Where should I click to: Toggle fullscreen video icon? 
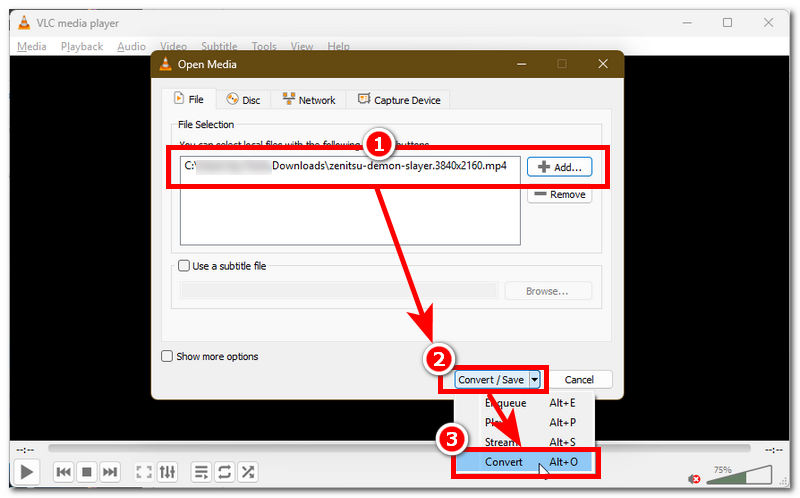144,471
